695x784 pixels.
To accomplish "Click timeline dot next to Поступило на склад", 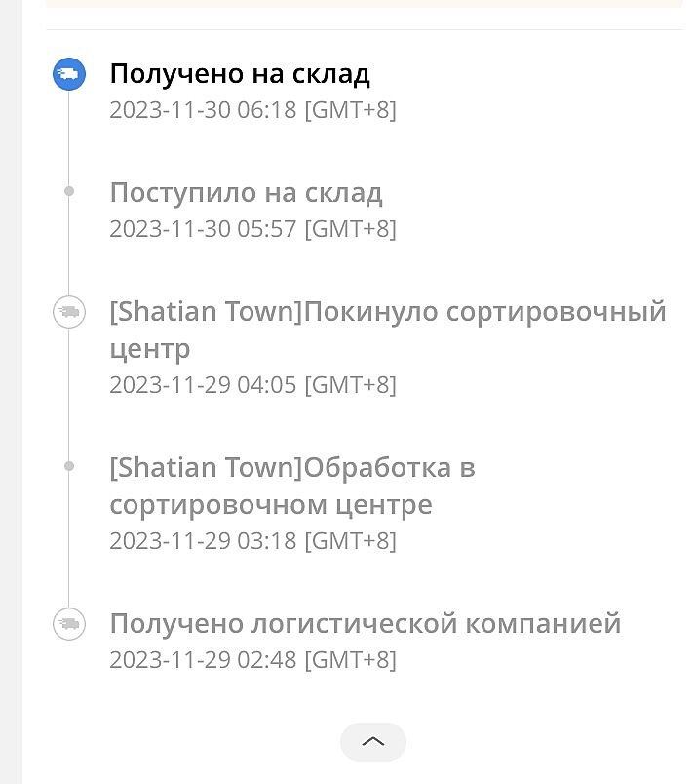I will coord(68,192).
